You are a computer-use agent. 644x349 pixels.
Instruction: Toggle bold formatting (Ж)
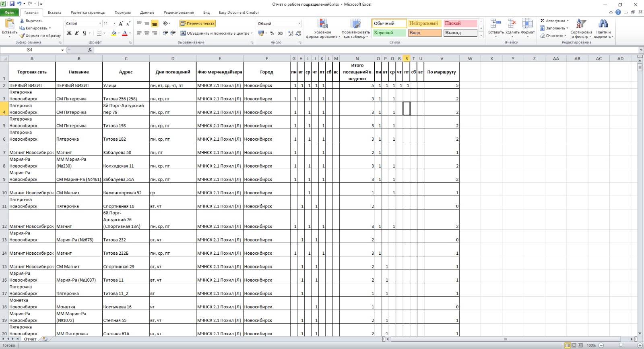pyautogui.click(x=69, y=33)
